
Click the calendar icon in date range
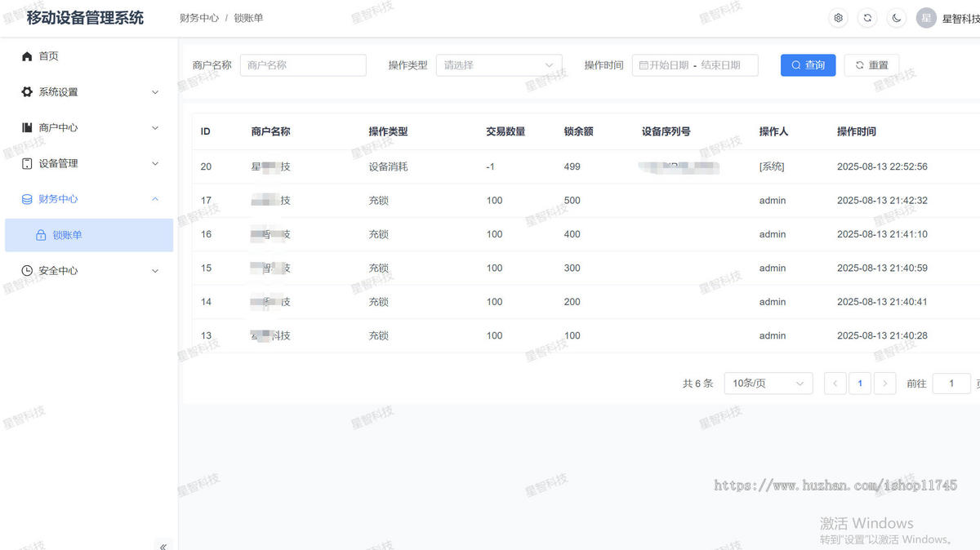tap(644, 65)
